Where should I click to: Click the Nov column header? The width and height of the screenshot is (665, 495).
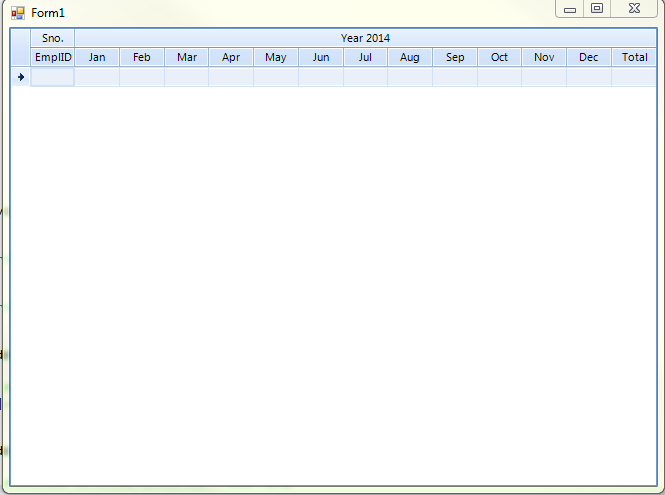544,57
